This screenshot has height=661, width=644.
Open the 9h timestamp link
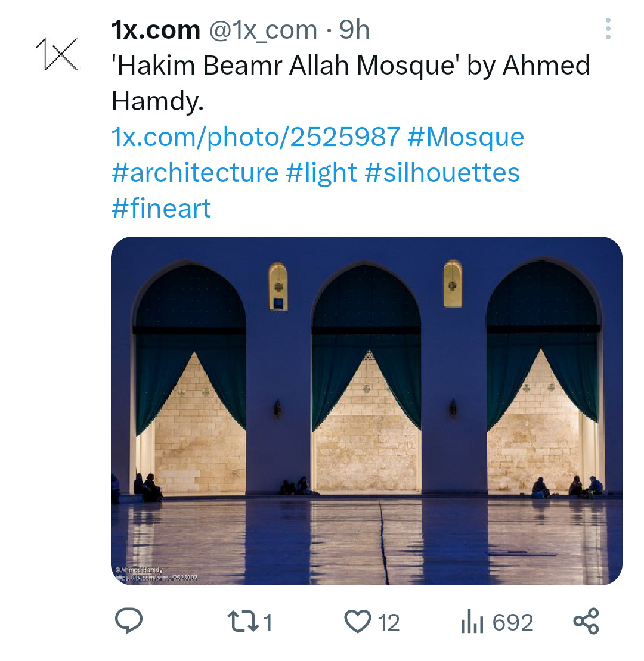pyautogui.click(x=355, y=30)
